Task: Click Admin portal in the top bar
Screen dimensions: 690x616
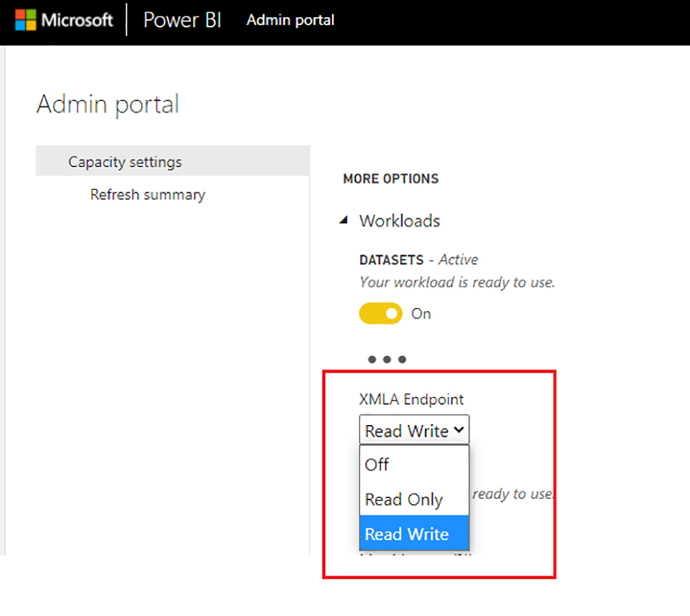Action: (290, 20)
